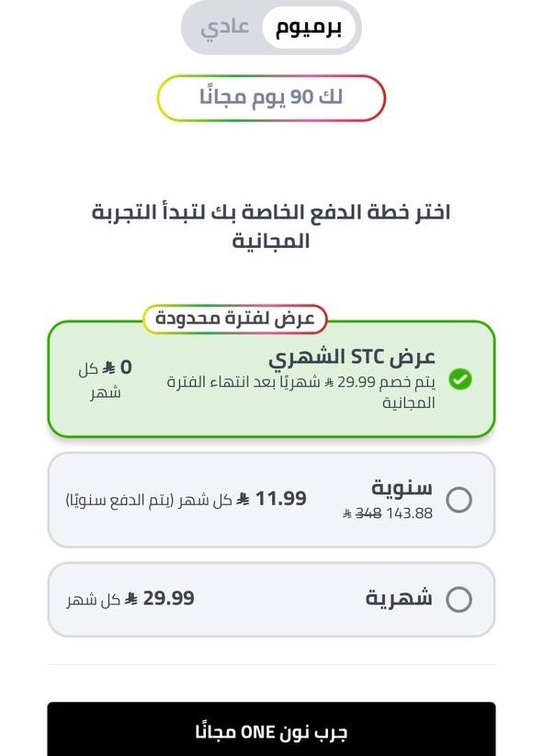Screen dimensions: 543x756
Task: Click the green checkmark on STC offer
Action: point(460,379)
